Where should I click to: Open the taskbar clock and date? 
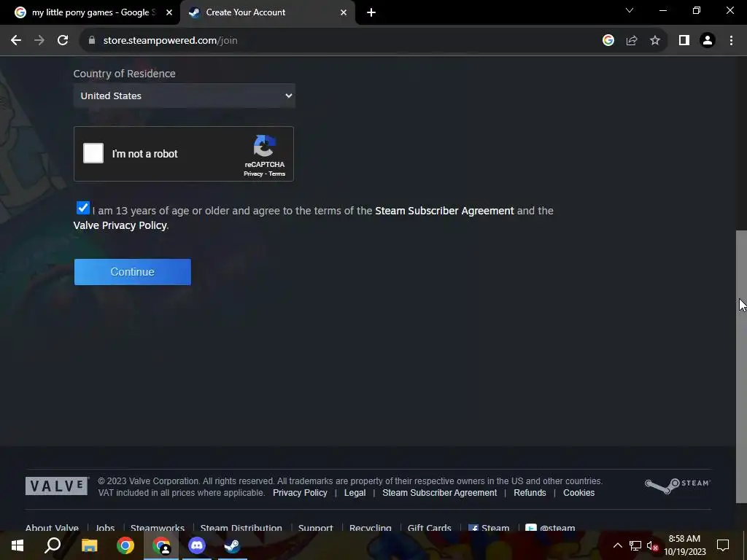click(684, 545)
